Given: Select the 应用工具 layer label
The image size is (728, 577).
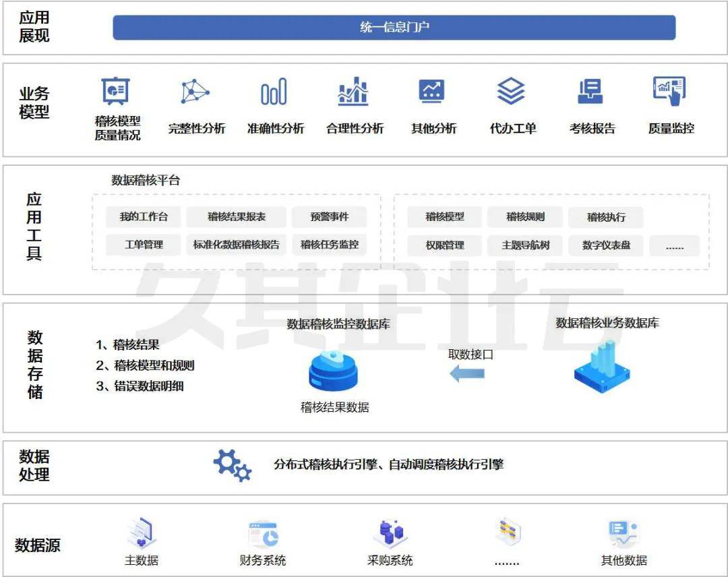Looking at the screenshot, I should coord(34,226).
